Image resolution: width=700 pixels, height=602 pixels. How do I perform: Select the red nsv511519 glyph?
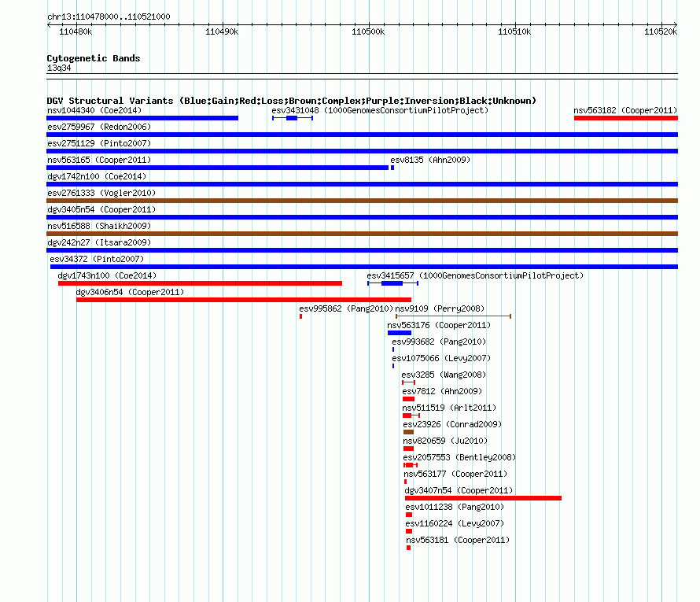click(x=411, y=415)
